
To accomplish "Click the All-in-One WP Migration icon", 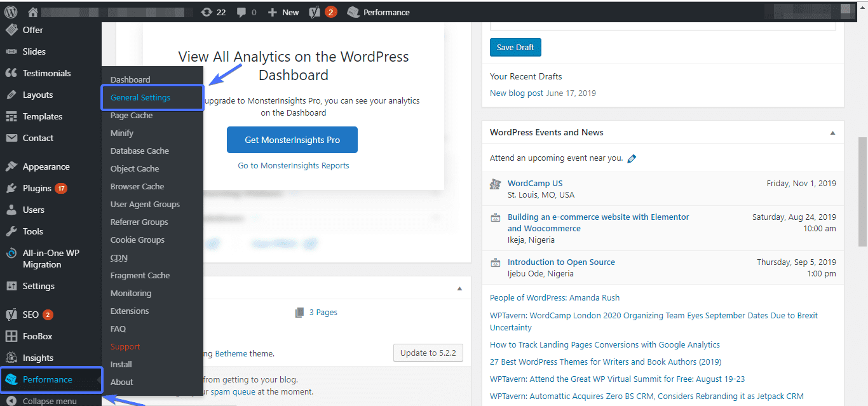I will [x=11, y=253].
